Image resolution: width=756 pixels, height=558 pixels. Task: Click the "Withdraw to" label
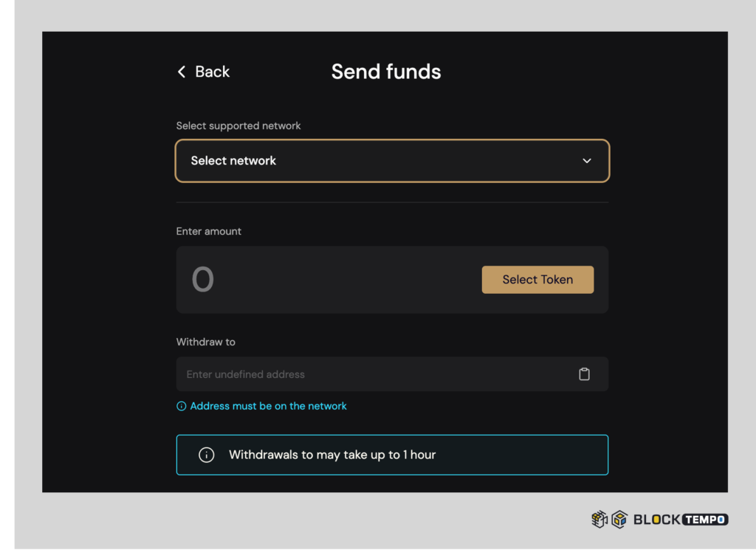click(206, 342)
